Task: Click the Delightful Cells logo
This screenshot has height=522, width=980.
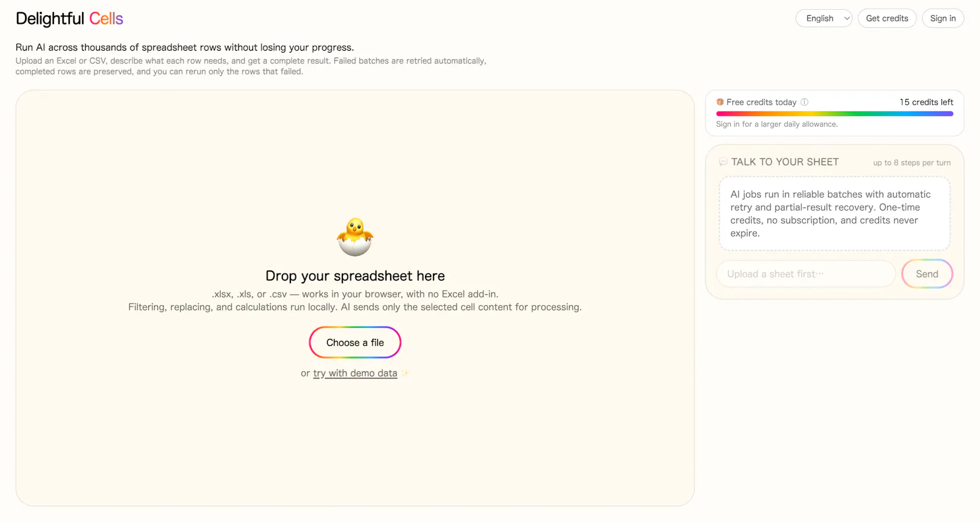Action: coord(69,18)
